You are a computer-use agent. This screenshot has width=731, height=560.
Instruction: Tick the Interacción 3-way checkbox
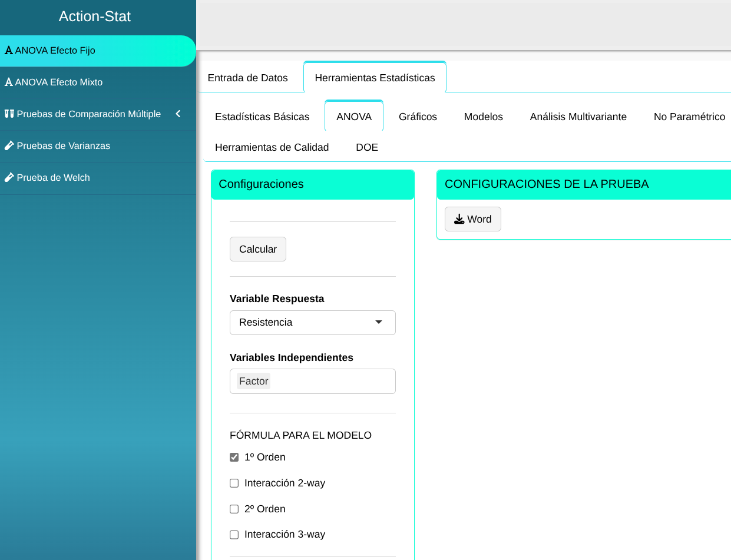(234, 535)
